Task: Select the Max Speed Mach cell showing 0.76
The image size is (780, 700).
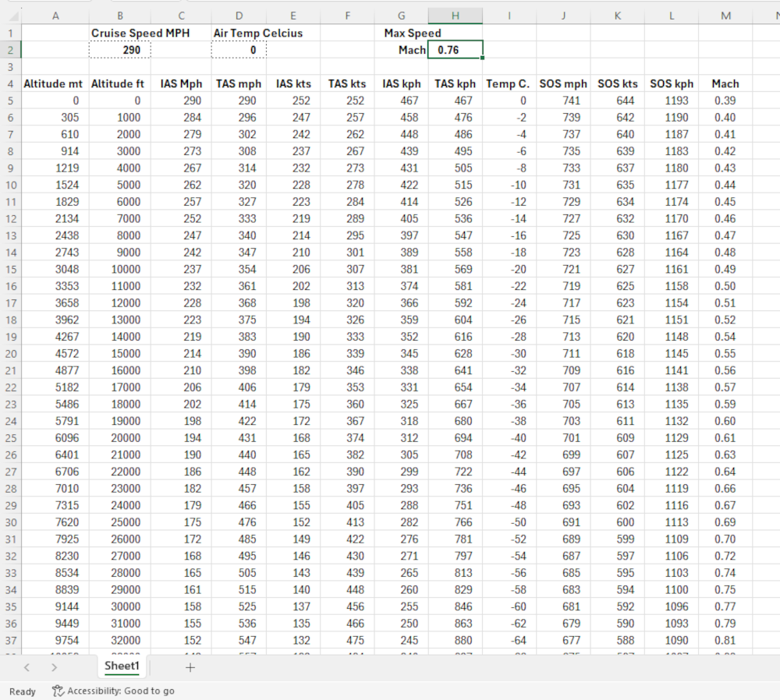Action: pos(456,50)
